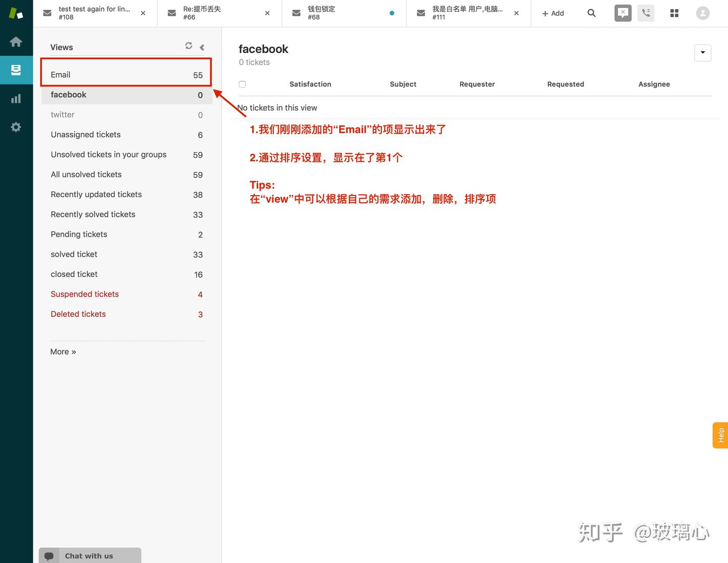Open the Home dashboard from the sidebar
Viewport: 728px width, 563px height.
coord(16,42)
